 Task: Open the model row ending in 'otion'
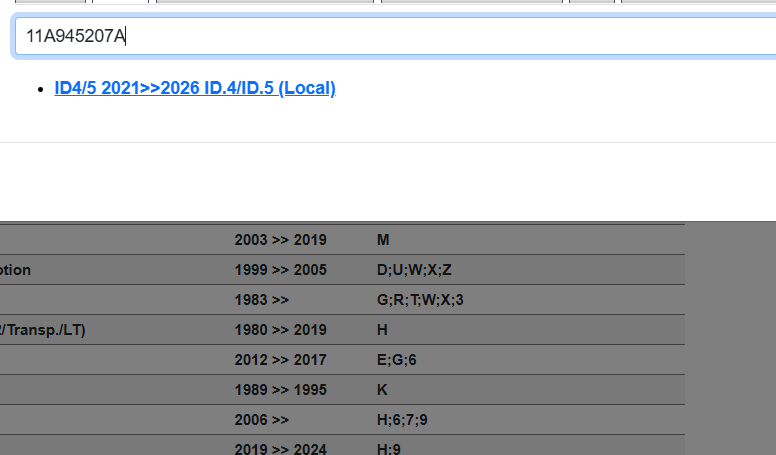tap(16, 270)
